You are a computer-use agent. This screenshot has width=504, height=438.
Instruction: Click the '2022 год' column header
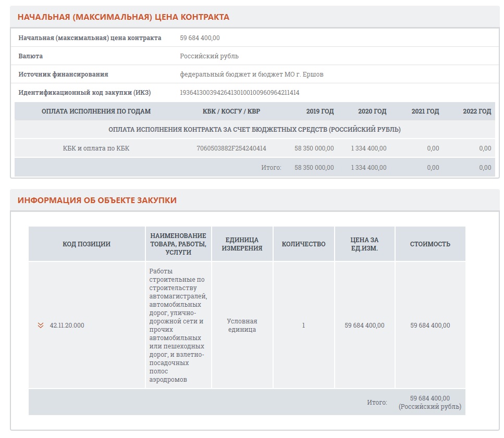tap(477, 111)
